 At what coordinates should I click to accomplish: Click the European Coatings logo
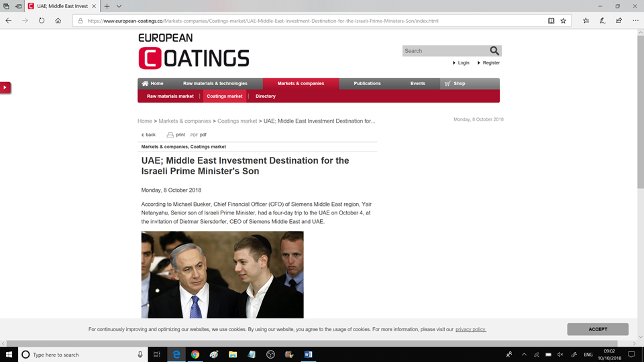194,52
